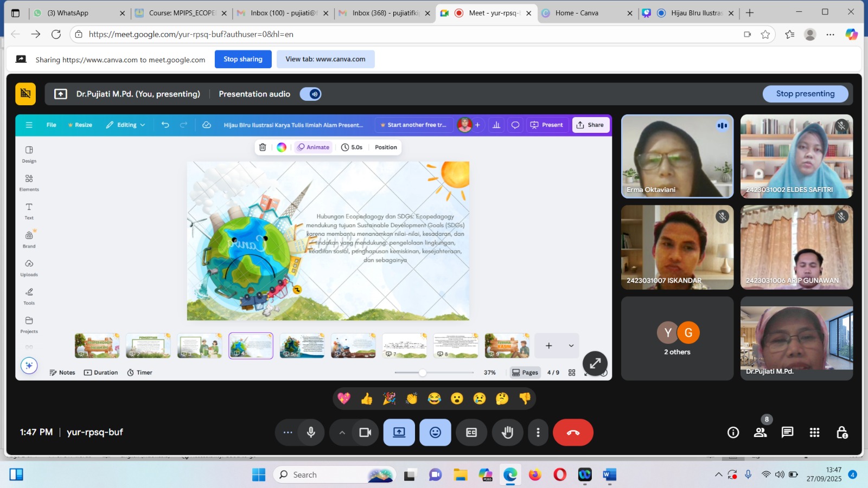Open the emoji reactions panel button
The width and height of the screenshot is (868, 488).
tap(435, 432)
